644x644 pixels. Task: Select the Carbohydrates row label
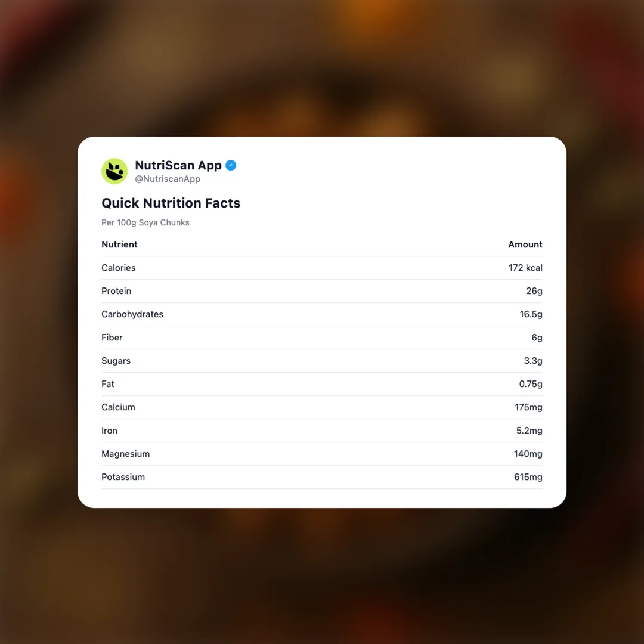(132, 314)
